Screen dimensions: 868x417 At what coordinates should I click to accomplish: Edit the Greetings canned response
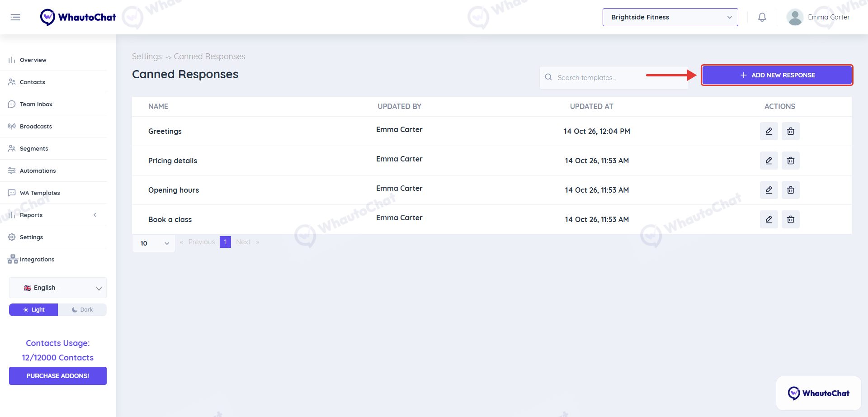point(769,131)
